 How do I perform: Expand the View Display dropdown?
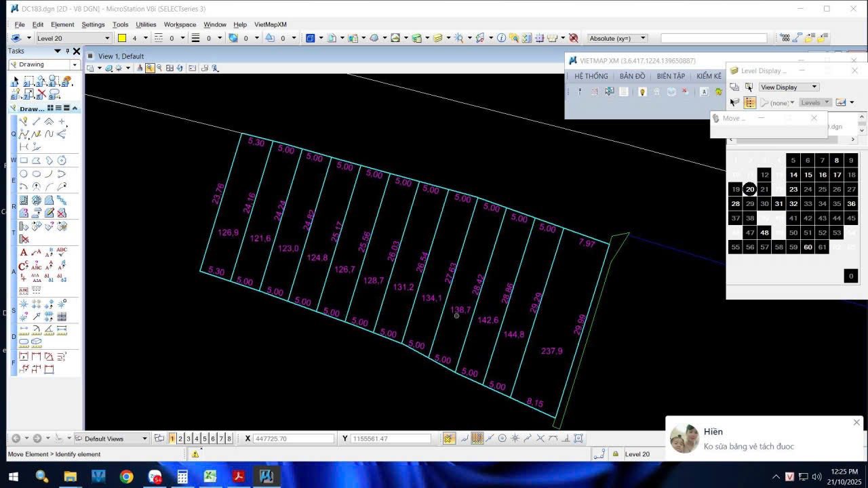point(814,87)
